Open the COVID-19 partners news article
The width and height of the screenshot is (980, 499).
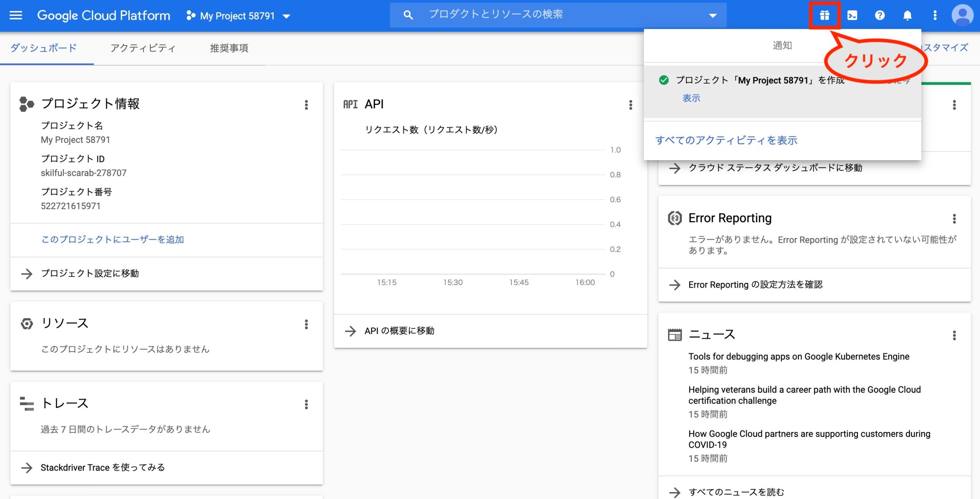[809, 439]
